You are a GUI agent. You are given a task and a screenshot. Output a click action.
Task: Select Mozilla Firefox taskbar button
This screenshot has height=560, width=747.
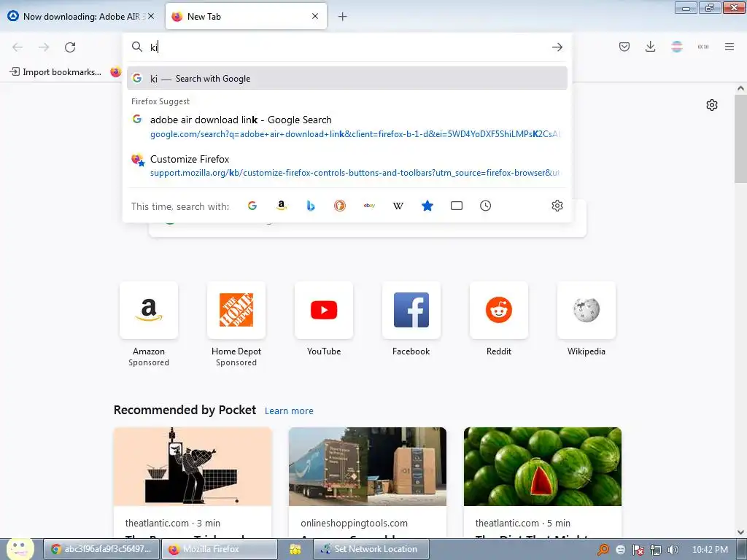coord(219,549)
